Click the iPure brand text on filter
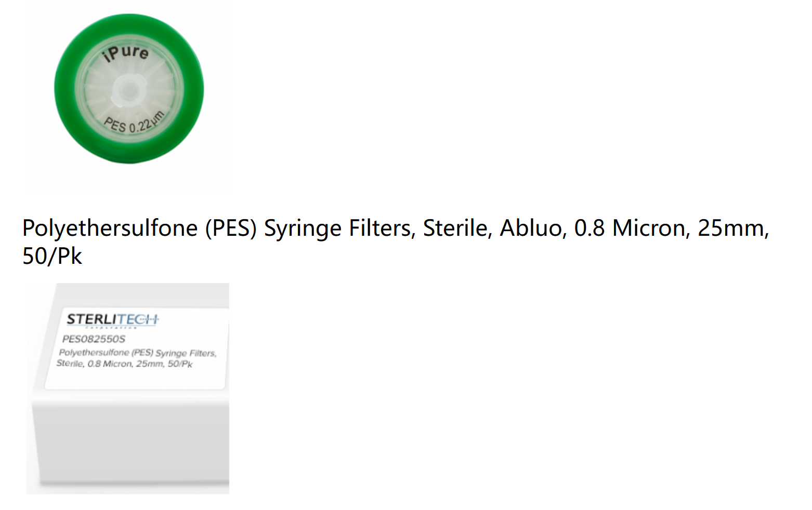The height and width of the screenshot is (510, 812). [126, 53]
